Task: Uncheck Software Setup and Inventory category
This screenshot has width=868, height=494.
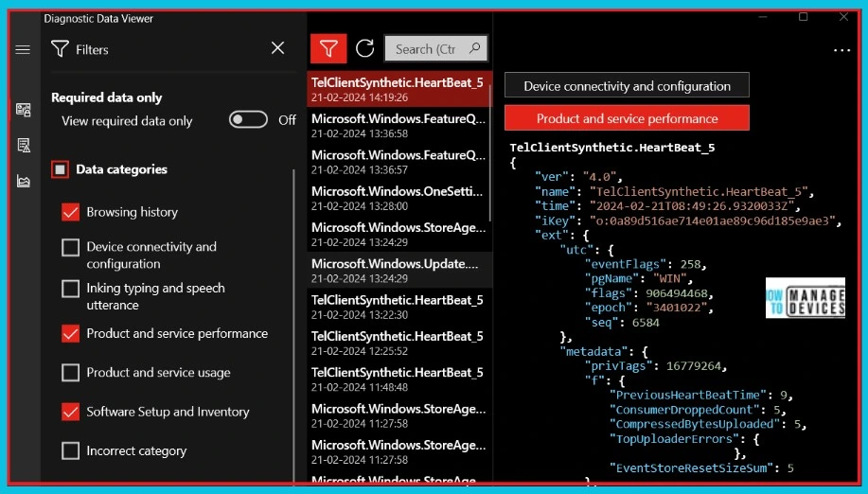Action: [70, 412]
